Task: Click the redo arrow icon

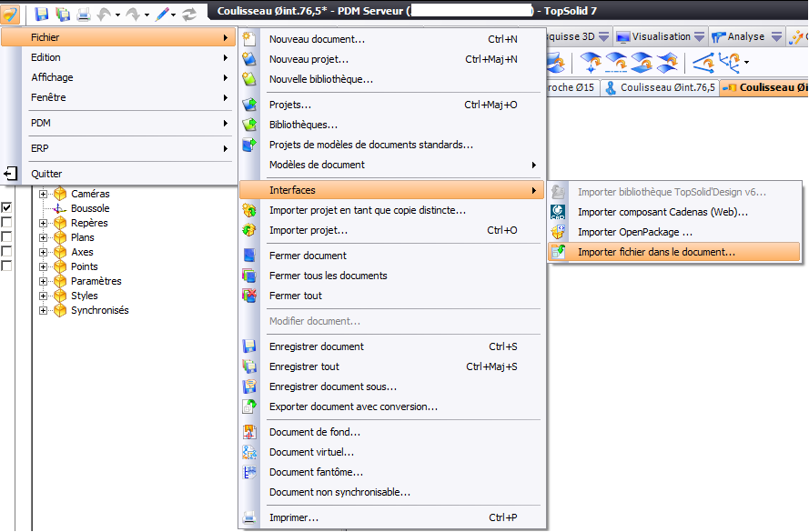Action: (x=133, y=15)
